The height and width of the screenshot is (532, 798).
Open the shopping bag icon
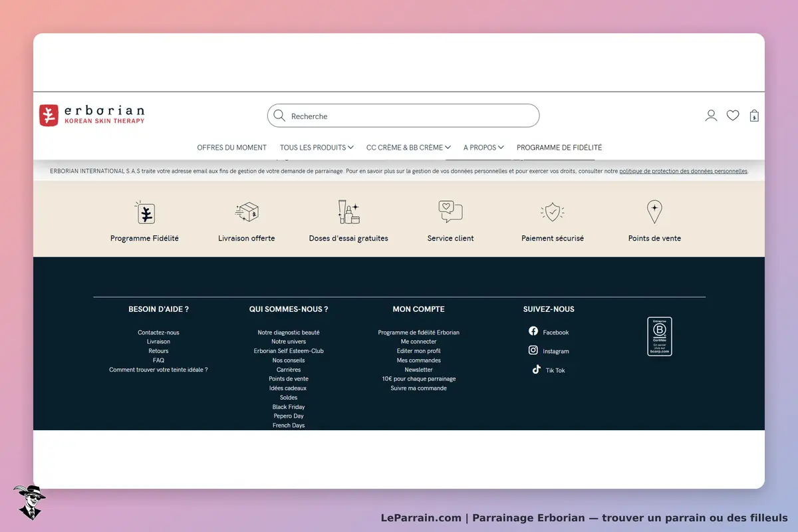click(x=754, y=116)
